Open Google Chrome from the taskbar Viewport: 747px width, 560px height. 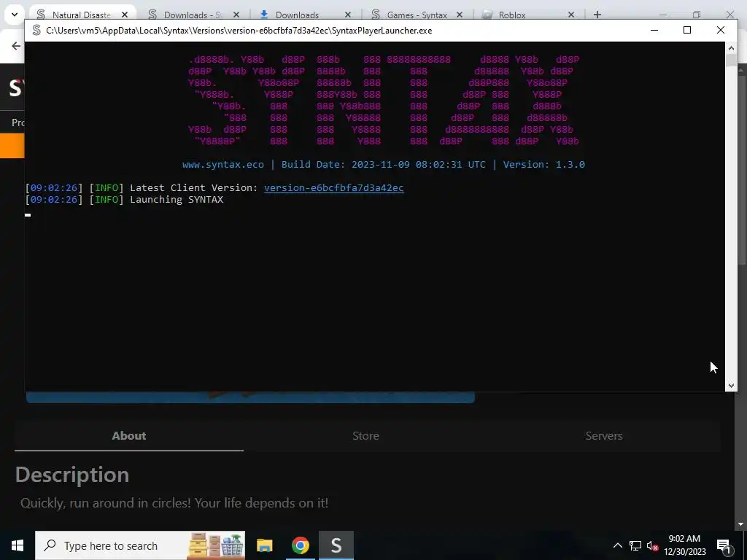point(300,545)
